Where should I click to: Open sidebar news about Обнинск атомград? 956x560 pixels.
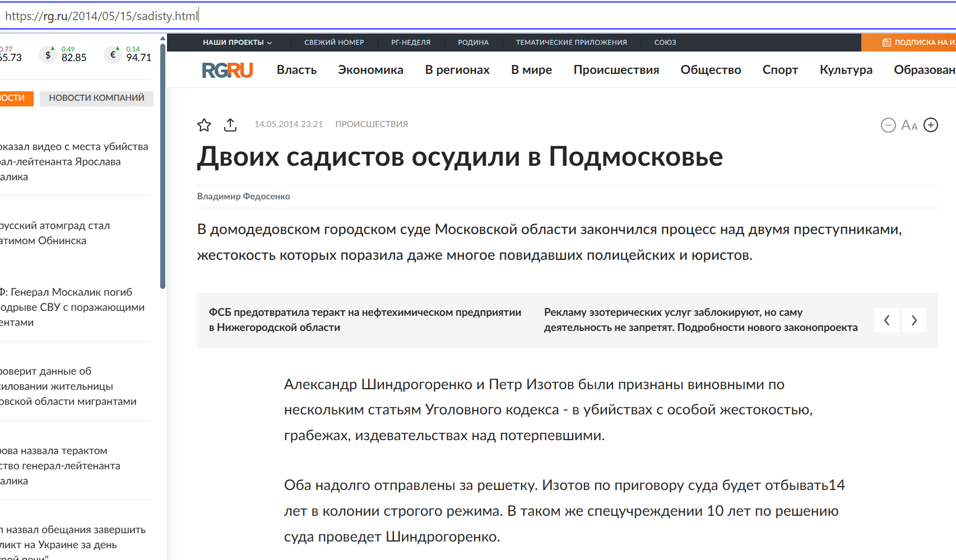[x=55, y=233]
